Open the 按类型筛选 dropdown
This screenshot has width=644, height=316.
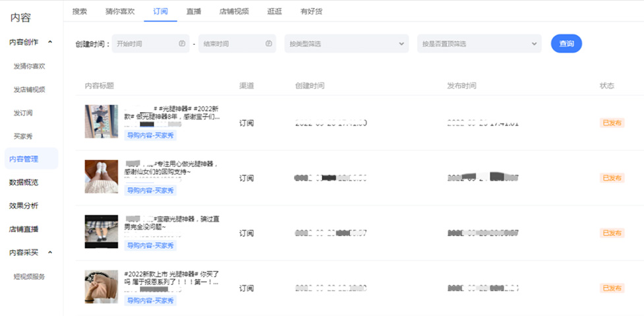coord(347,44)
